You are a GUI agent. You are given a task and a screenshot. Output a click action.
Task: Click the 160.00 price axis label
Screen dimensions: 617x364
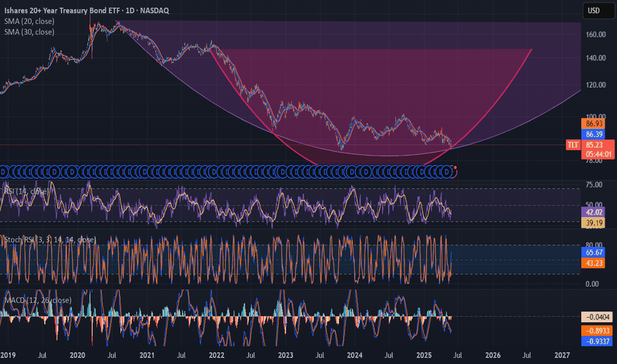[595, 34]
